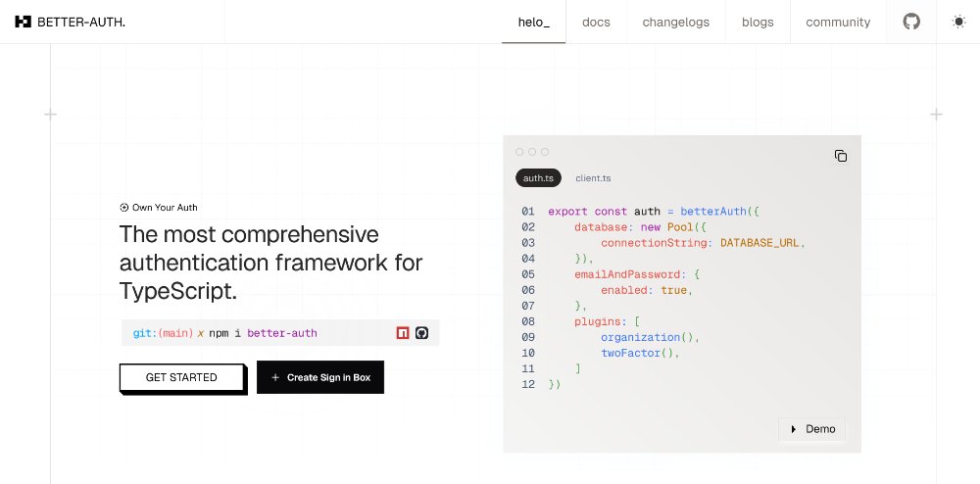This screenshot has width=980, height=484.
Task: Open npm package icon in install bar
Action: click(x=403, y=333)
